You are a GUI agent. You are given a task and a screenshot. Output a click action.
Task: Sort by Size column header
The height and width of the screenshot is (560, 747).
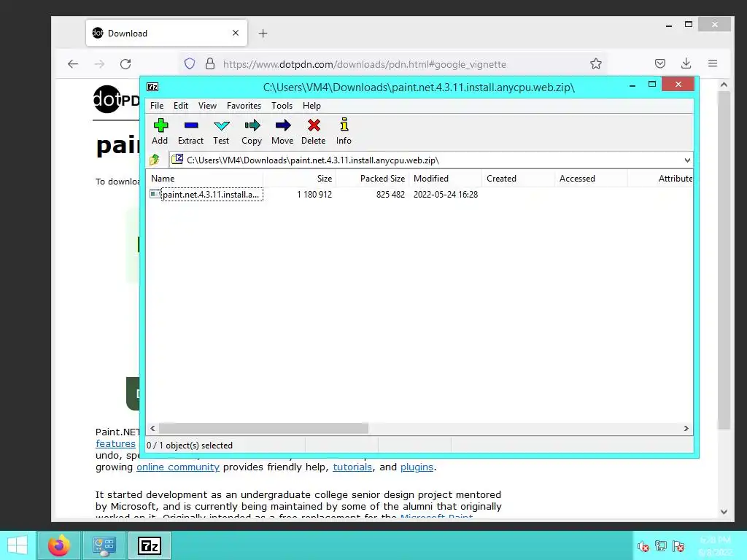tap(300, 179)
